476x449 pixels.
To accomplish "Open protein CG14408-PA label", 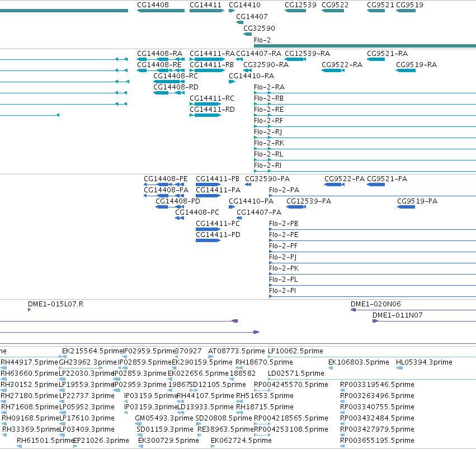I will [166, 190].
